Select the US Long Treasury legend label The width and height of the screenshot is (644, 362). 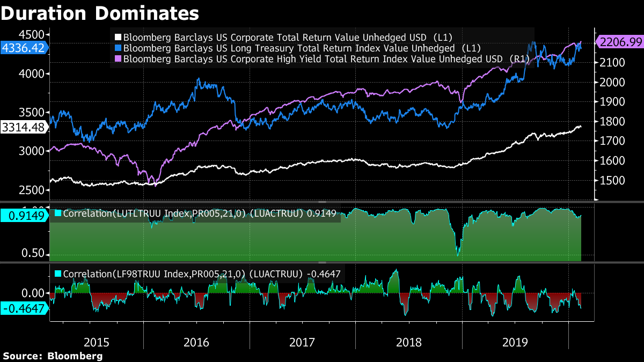pyautogui.click(x=289, y=48)
